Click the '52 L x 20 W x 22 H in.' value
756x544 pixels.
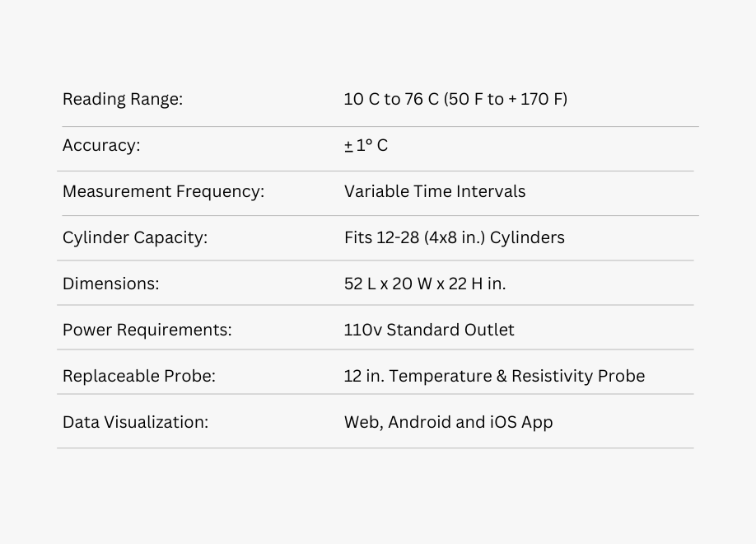point(425,284)
